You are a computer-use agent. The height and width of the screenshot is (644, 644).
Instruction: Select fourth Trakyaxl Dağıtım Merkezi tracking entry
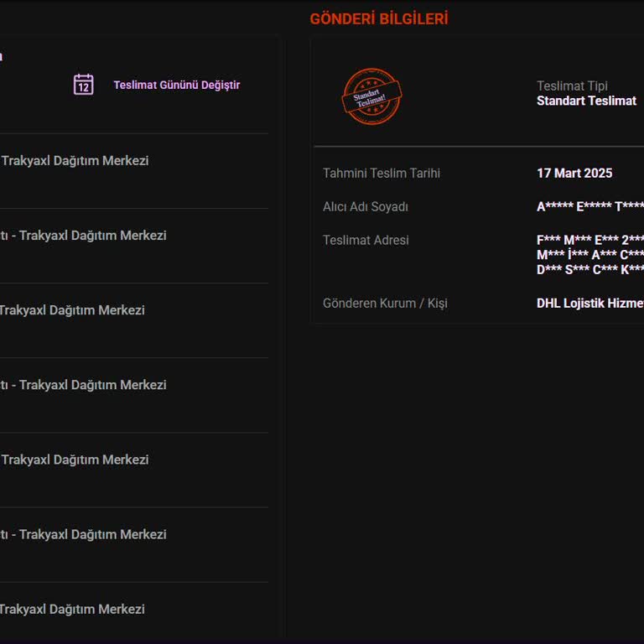point(84,385)
